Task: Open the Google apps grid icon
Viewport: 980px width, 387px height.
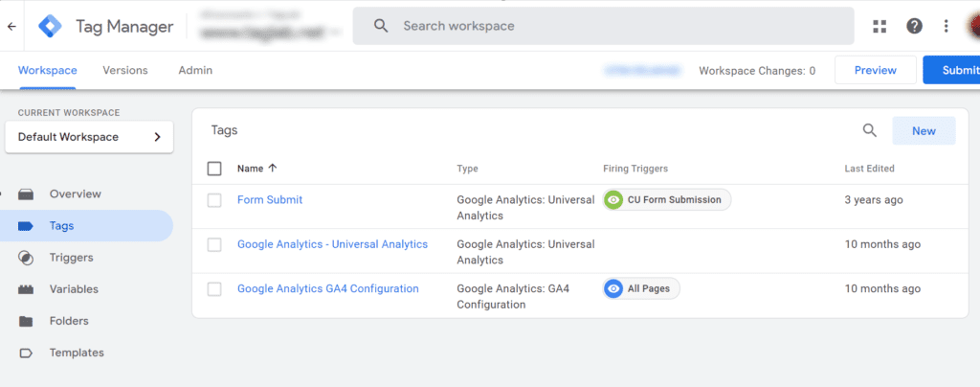Action: pyautogui.click(x=880, y=26)
